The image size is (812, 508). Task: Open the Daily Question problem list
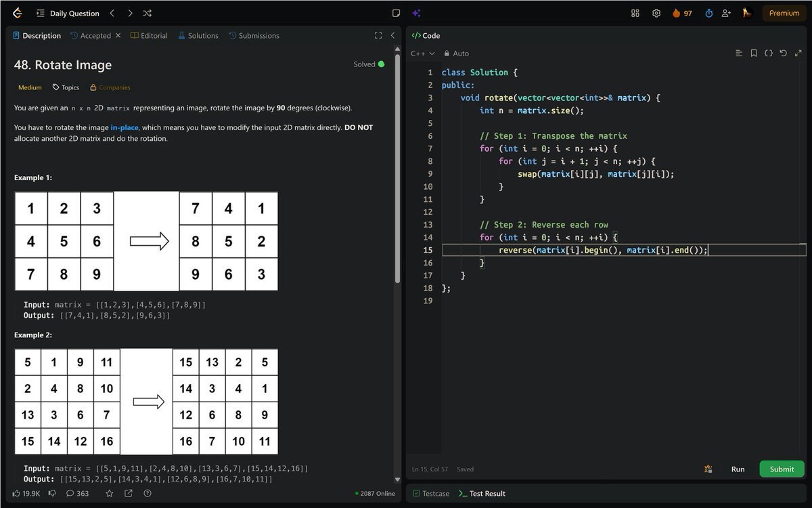68,13
